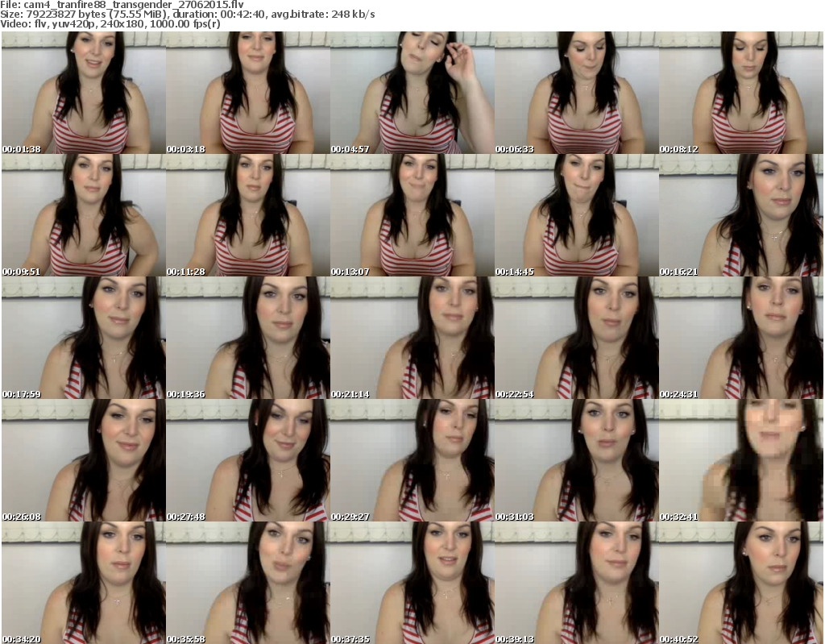This screenshot has height=644, width=825.
Task: Select the thumbnail stamped 00:13:07
Action: pyautogui.click(x=412, y=215)
